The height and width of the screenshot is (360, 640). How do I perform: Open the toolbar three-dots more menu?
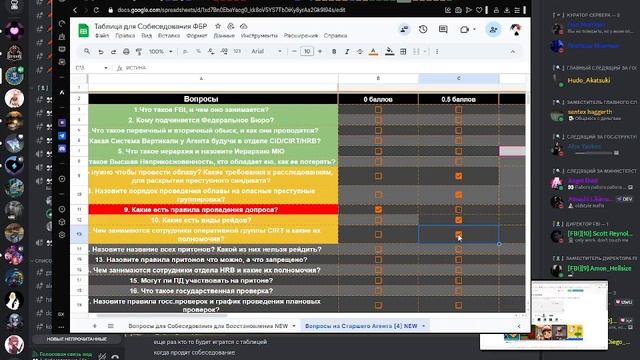pos(437,51)
